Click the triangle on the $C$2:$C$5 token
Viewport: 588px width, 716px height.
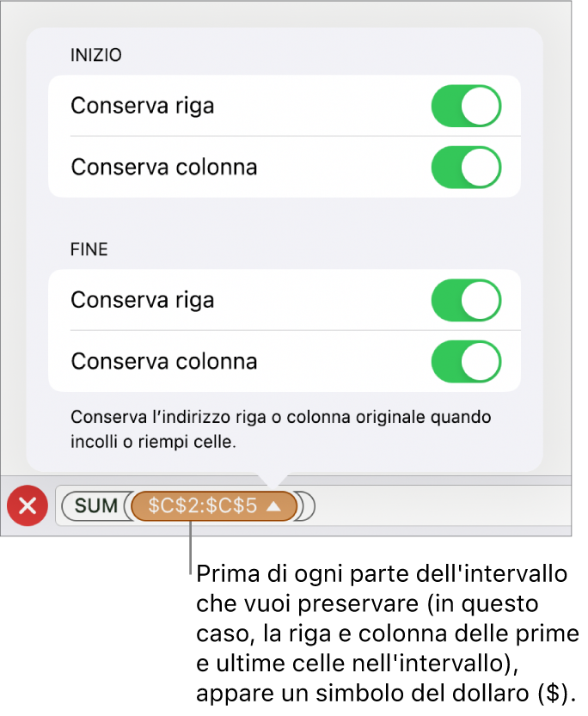[x=273, y=506]
